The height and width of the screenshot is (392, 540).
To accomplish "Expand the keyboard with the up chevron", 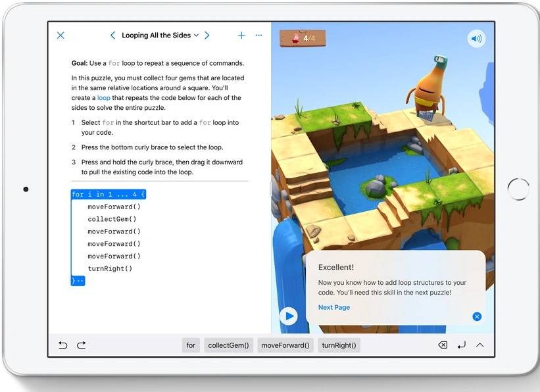I will pos(480,345).
